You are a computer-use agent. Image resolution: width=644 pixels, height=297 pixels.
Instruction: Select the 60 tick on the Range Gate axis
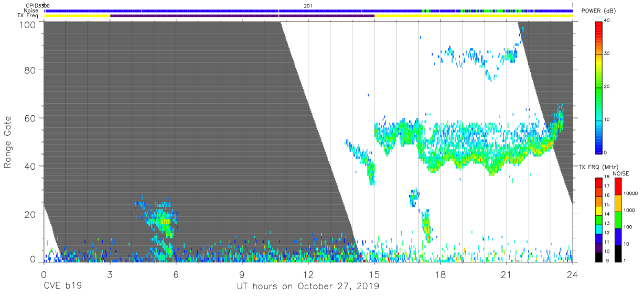(x=31, y=118)
